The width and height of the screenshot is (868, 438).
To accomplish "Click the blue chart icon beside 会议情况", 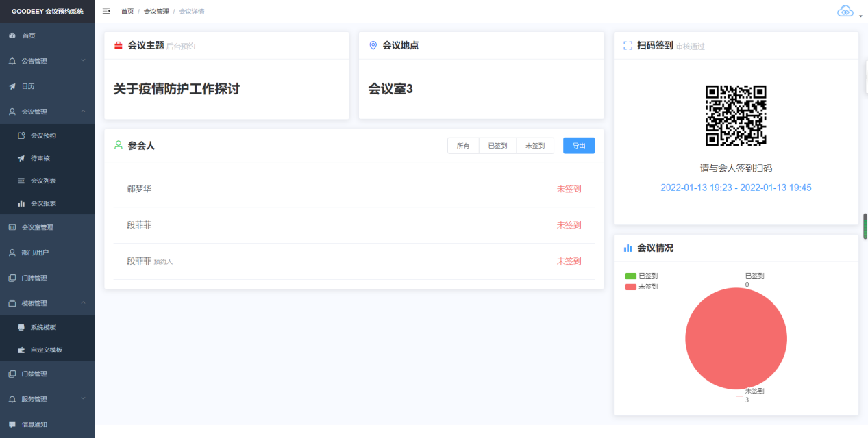I will 628,248.
